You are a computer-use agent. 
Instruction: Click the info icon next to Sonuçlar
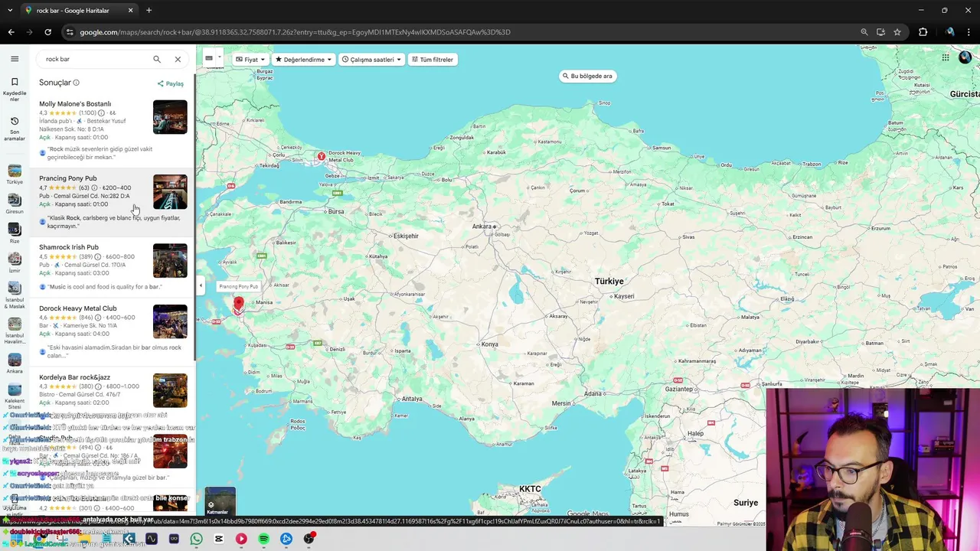pyautogui.click(x=76, y=83)
